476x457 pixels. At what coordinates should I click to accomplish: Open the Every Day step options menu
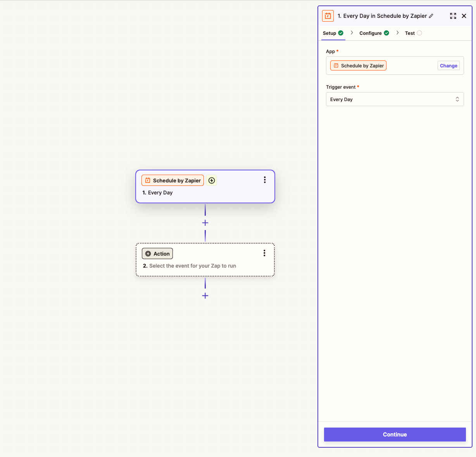click(265, 180)
